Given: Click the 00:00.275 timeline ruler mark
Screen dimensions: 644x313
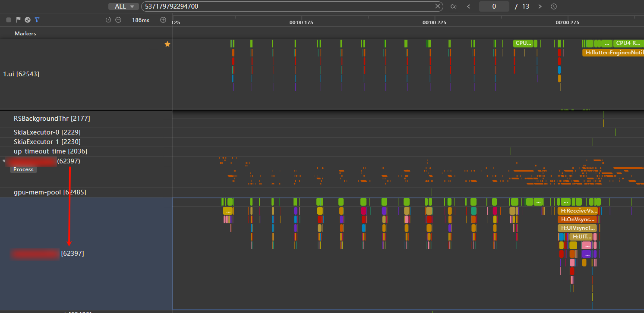Looking at the screenshot, I should [568, 22].
